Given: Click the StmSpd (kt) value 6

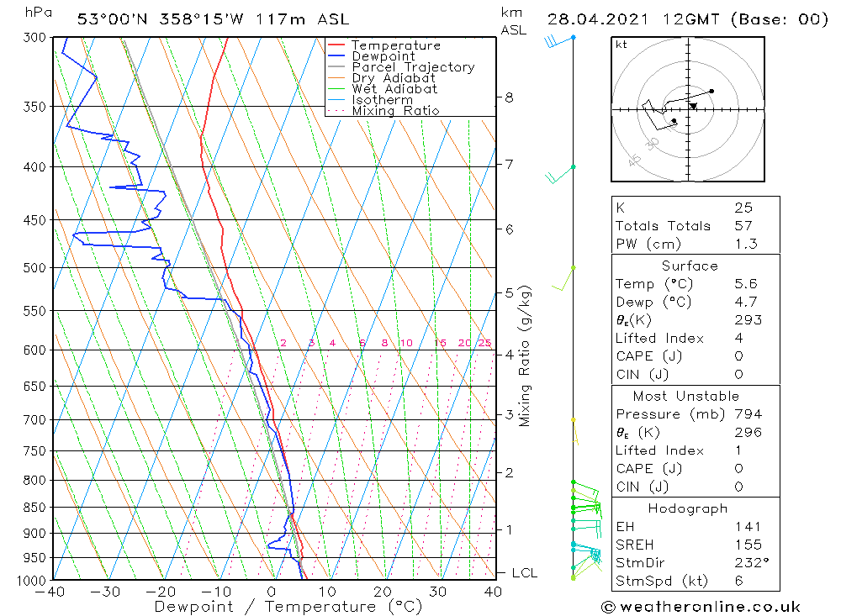Looking at the screenshot, I should [738, 582].
